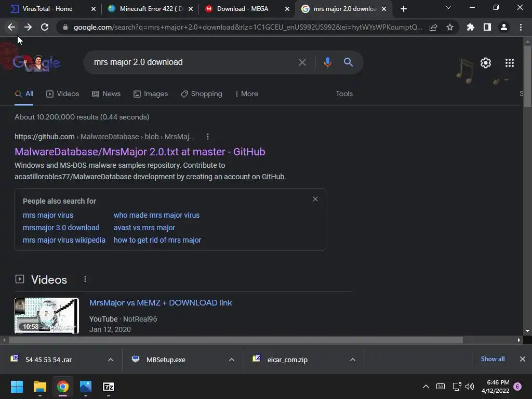Open a new browser tab
Viewport: 532px width, 399px height.
click(403, 9)
